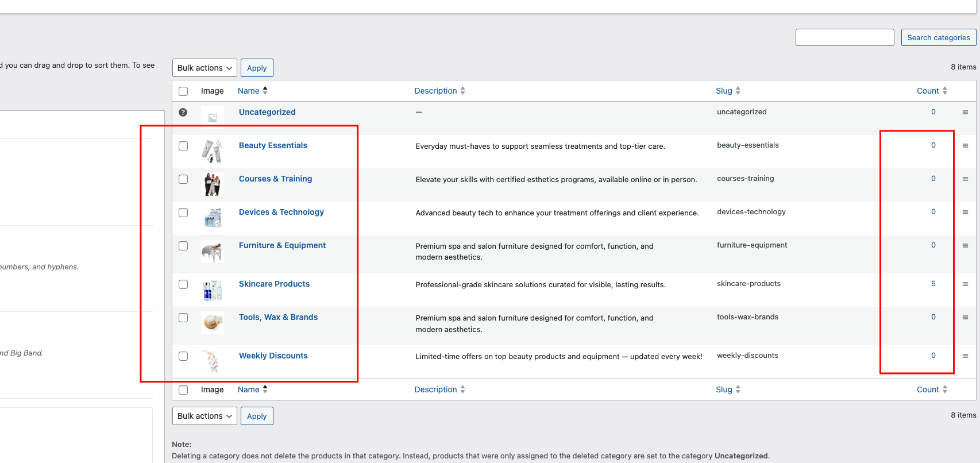Open the Devices & Technology category thumbnail
Viewport: 980px width, 463px height.
pyautogui.click(x=213, y=218)
